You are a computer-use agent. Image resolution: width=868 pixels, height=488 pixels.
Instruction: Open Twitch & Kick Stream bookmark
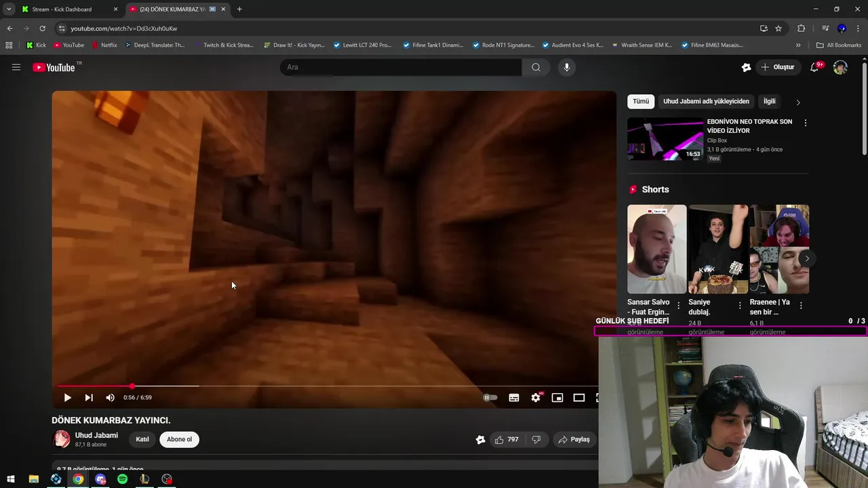tap(223, 45)
